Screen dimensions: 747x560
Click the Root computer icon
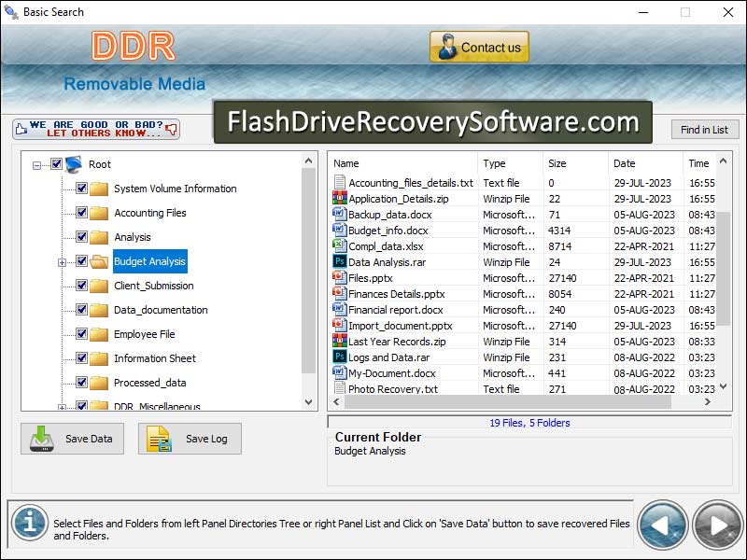(x=74, y=164)
